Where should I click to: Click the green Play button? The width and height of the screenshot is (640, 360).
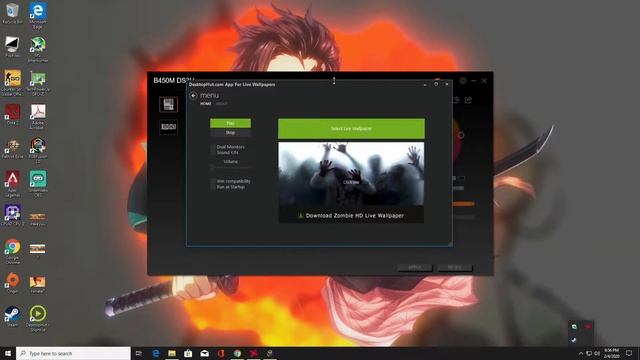tap(231, 123)
